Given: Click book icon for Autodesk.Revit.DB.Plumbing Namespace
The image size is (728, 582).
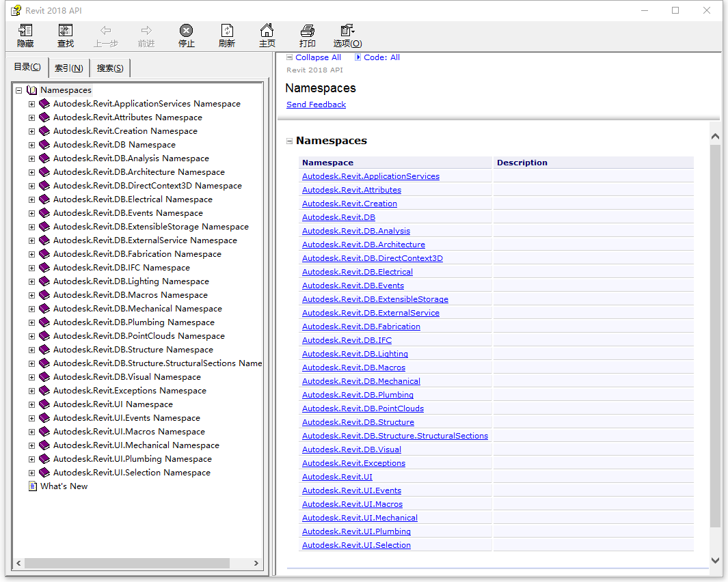Looking at the screenshot, I should pyautogui.click(x=44, y=322).
